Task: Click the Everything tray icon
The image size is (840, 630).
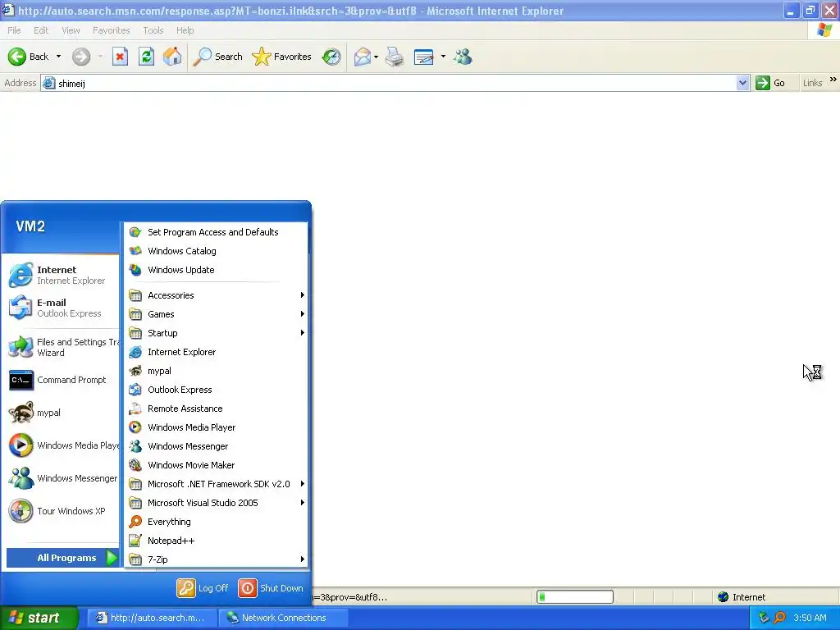Action: coord(780,618)
